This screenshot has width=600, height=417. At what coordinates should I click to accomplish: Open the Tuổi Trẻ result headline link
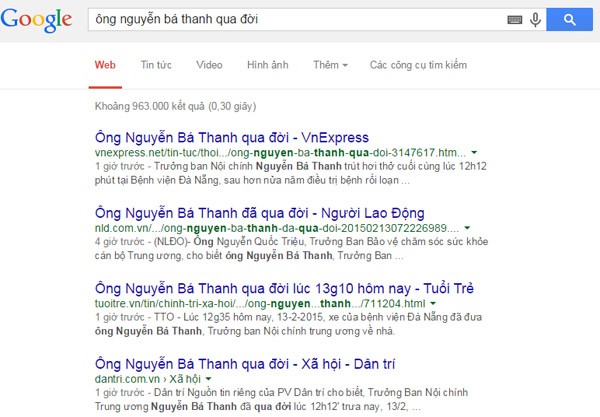[284, 288]
